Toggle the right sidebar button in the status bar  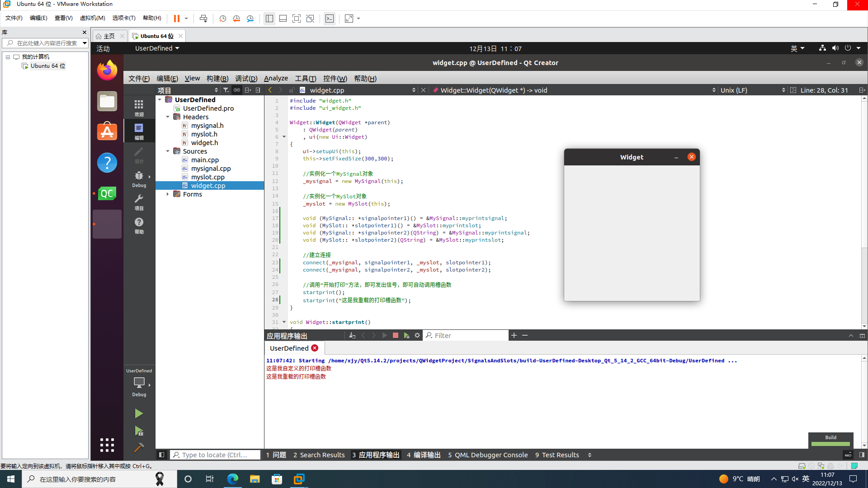coord(862,455)
